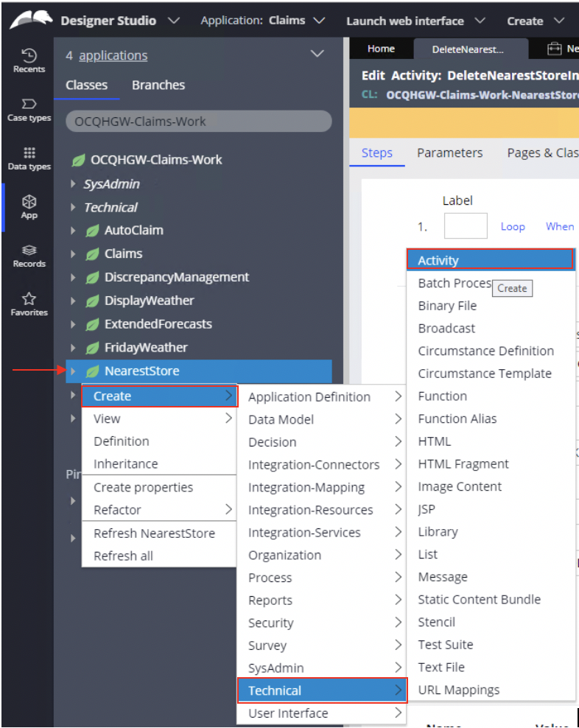The height and width of the screenshot is (728, 579).
Task: Choose URL Mappings rule type
Action: pos(491,690)
